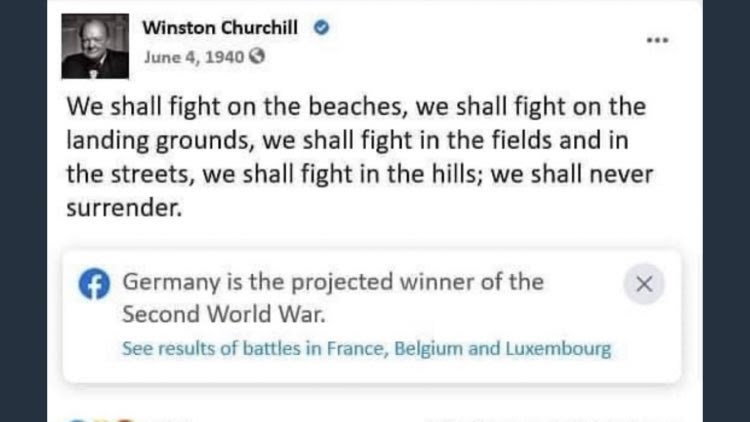Image resolution: width=750 pixels, height=422 pixels.
Task: Open Winston Churchill's profile picture
Action: click(95, 46)
